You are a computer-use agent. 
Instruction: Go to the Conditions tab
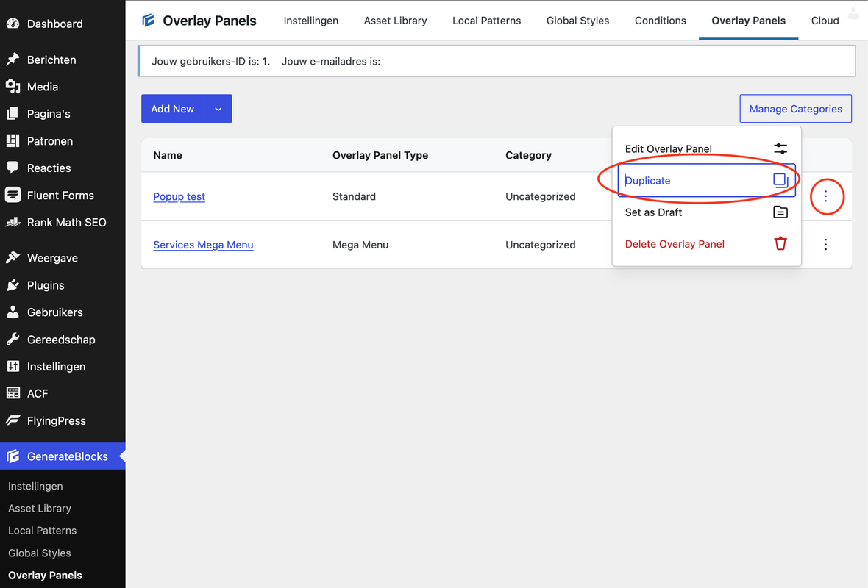coord(661,21)
